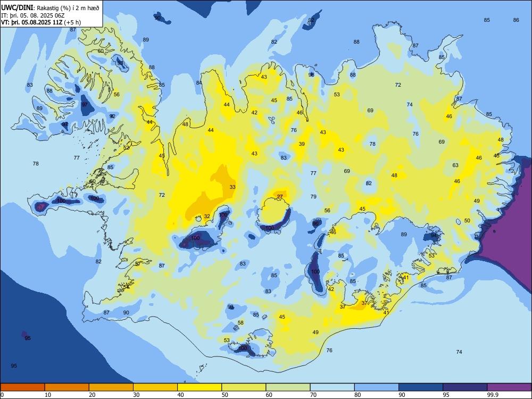Select the 95–99.9 navy legend swatch

(465, 387)
